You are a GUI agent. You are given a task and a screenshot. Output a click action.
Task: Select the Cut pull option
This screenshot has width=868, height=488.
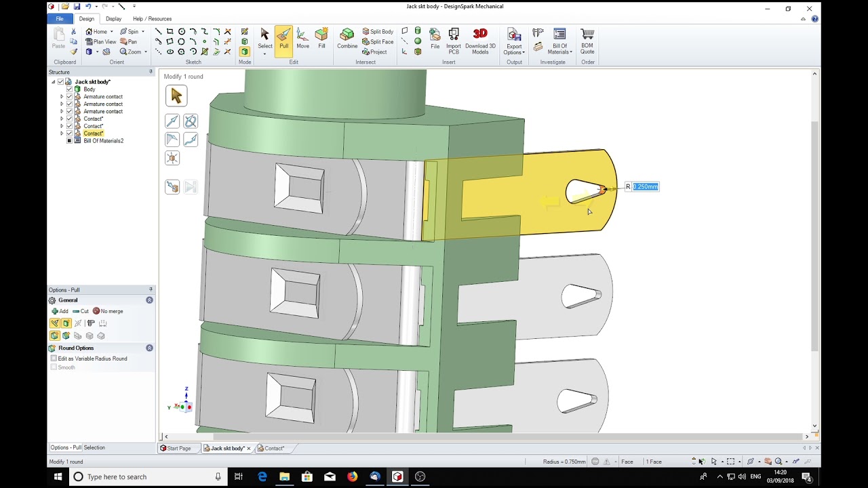click(81, 311)
